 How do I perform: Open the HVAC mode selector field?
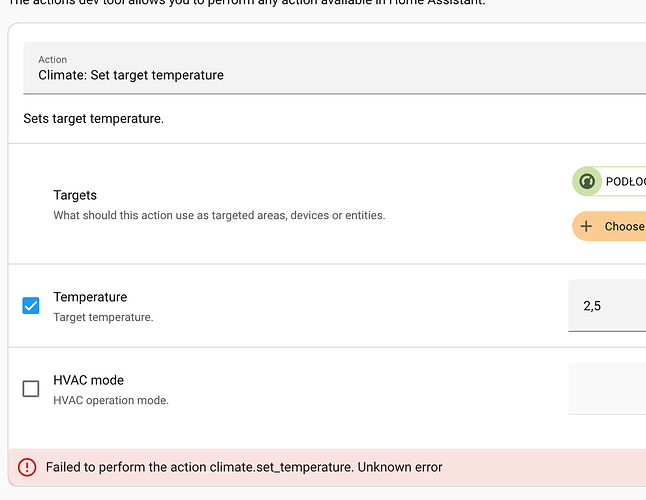point(607,388)
